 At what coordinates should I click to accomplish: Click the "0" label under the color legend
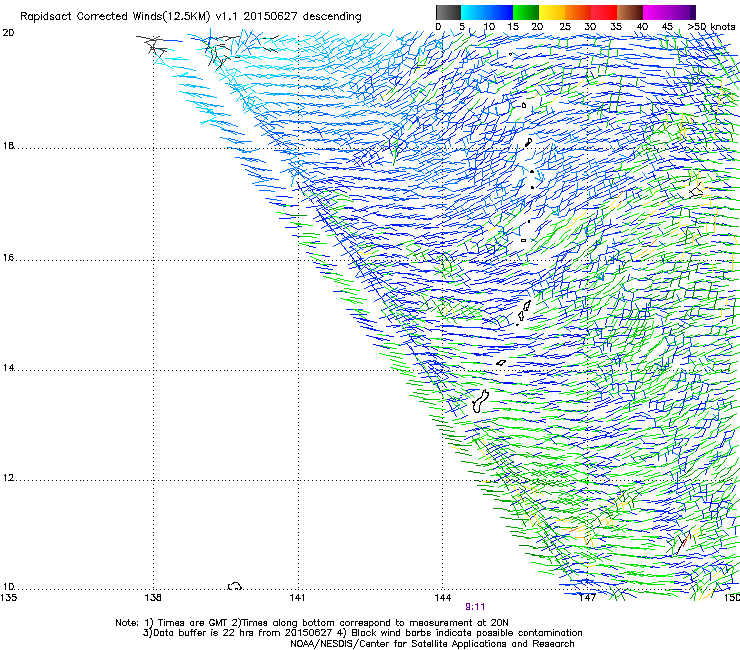point(438,27)
